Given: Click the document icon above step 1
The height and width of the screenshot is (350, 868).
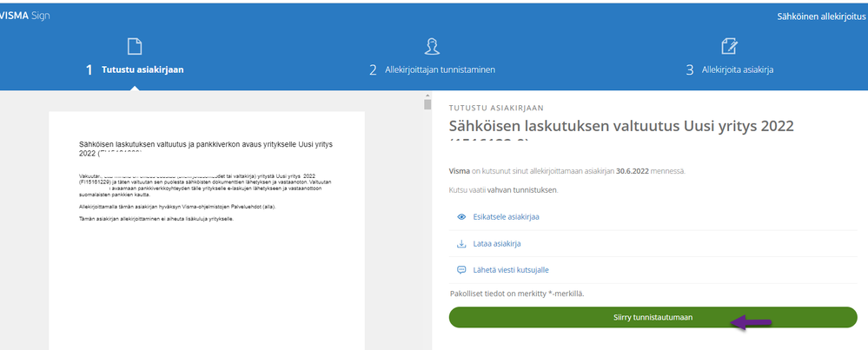Looking at the screenshot, I should 135,46.
